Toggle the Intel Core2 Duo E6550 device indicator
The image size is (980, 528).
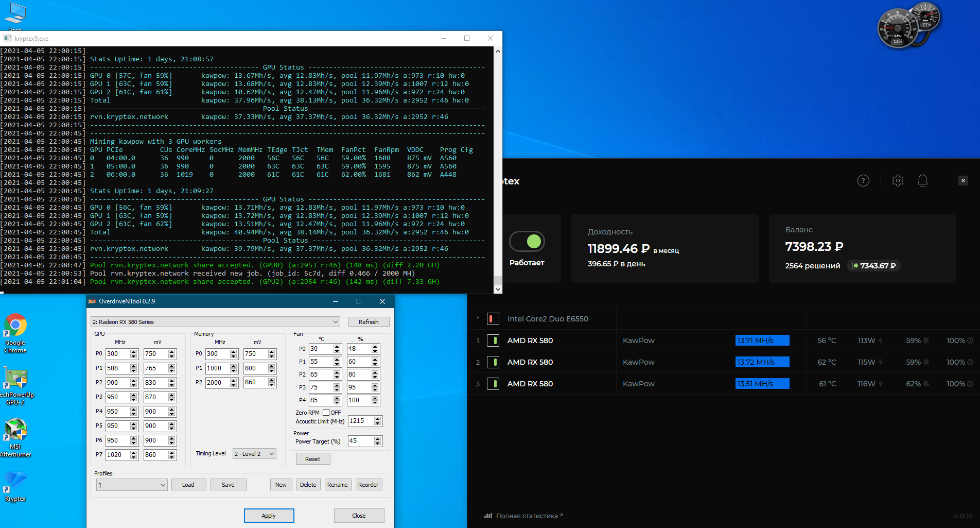click(x=493, y=319)
